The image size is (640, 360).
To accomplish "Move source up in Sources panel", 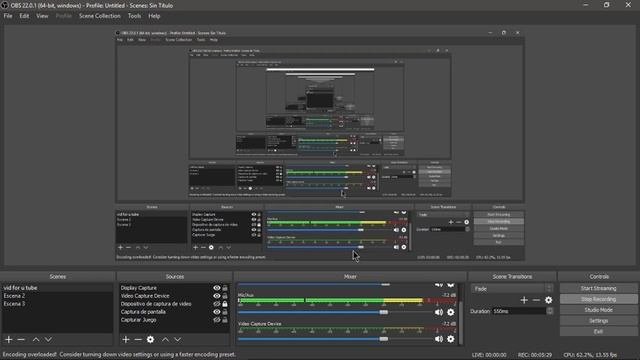I will click(165, 340).
